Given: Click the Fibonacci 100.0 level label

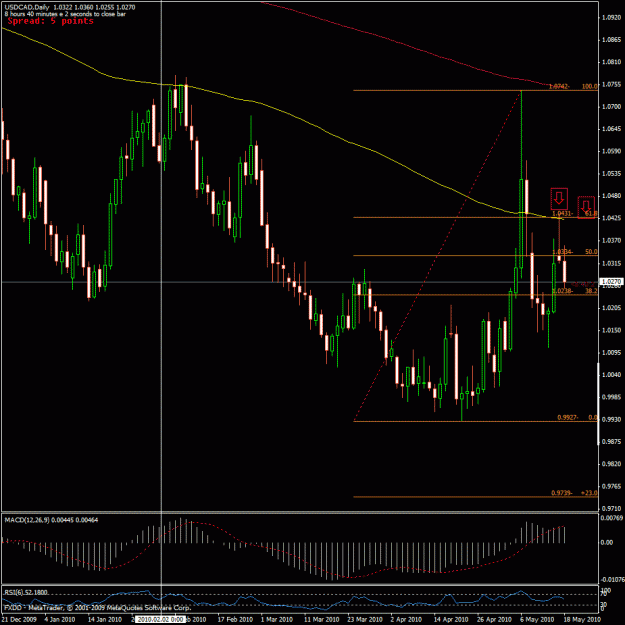Looking at the screenshot, I should click(590, 86).
